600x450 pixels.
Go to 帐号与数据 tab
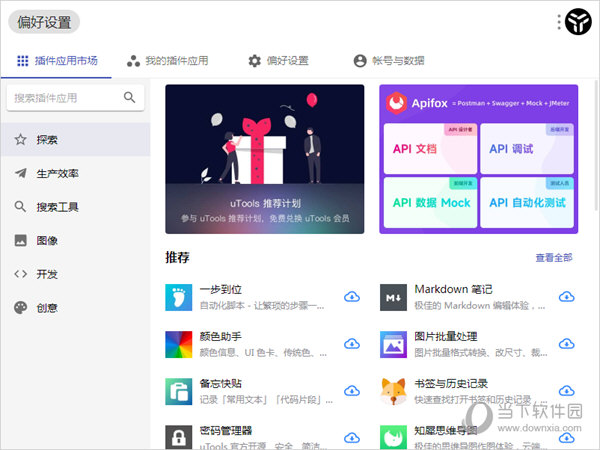point(388,61)
